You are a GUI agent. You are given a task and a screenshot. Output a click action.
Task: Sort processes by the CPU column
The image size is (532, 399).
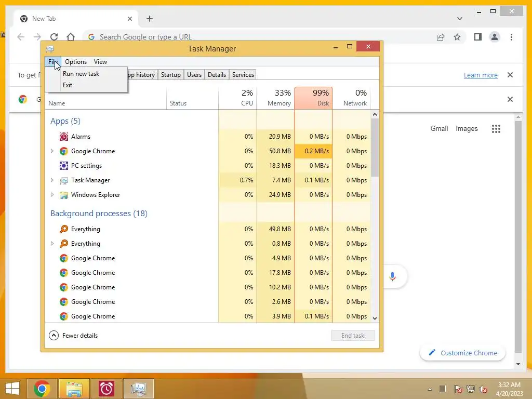237,98
